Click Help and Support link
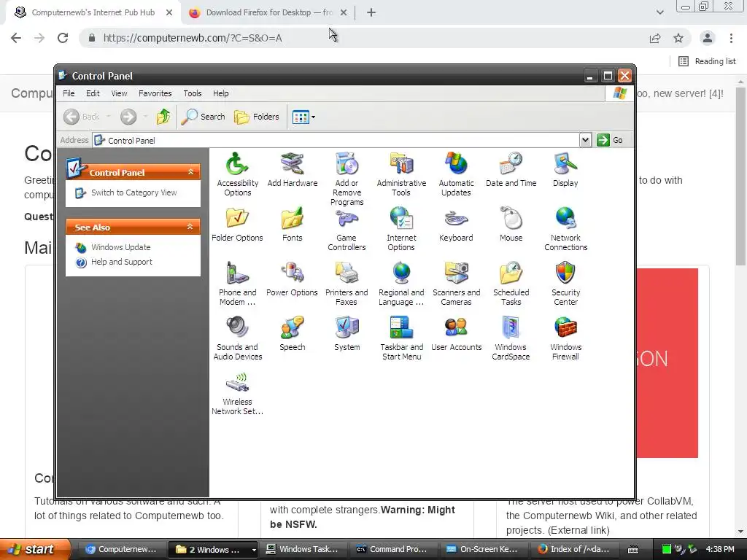The width and height of the screenshot is (747, 560). click(x=122, y=262)
